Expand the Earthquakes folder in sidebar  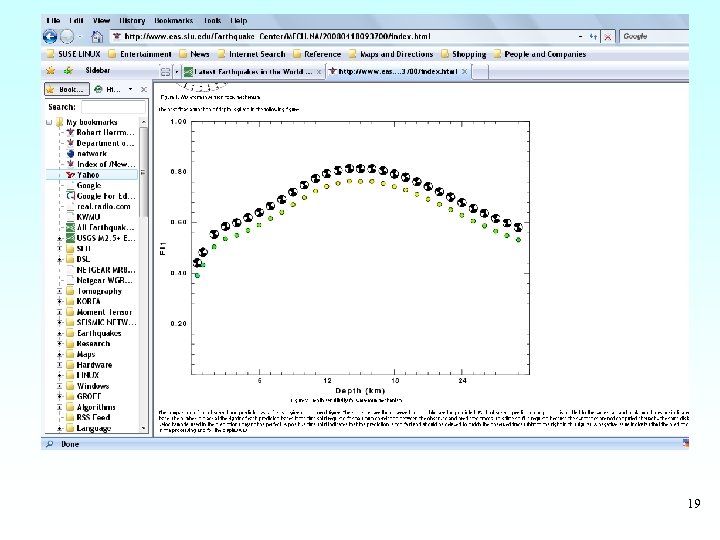coord(60,333)
